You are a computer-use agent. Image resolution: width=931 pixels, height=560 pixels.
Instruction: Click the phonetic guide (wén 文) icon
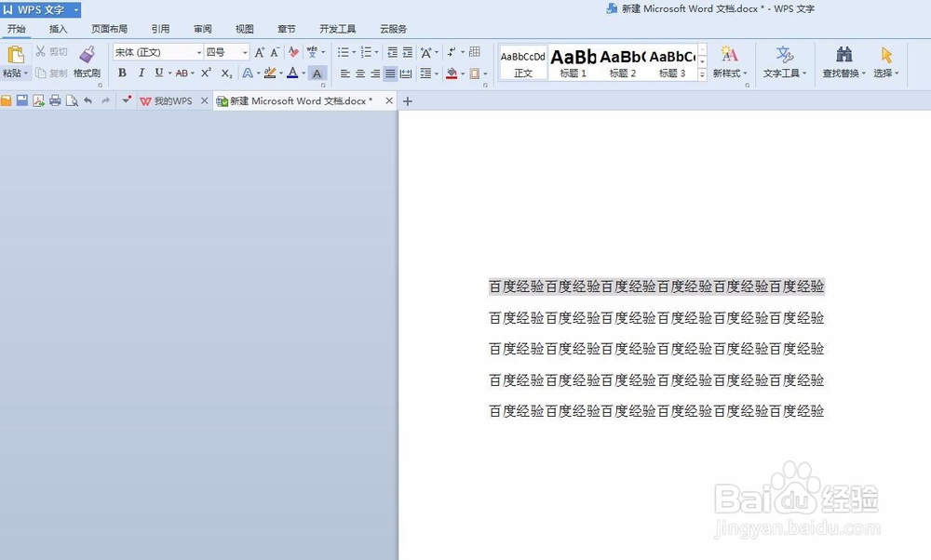coord(312,52)
